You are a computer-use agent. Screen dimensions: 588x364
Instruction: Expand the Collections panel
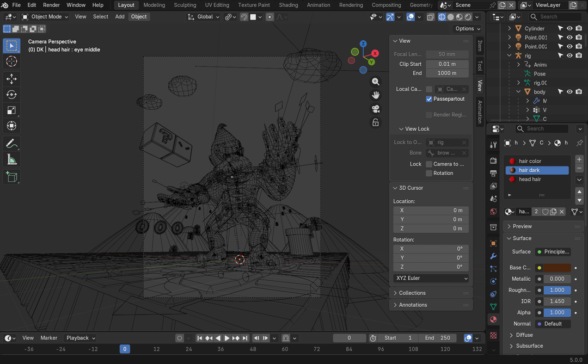pos(412,293)
